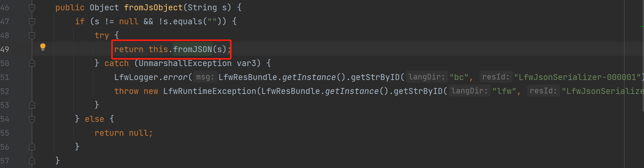
Task: Click the LfwLogger class reference on line 51
Action: [136, 77]
